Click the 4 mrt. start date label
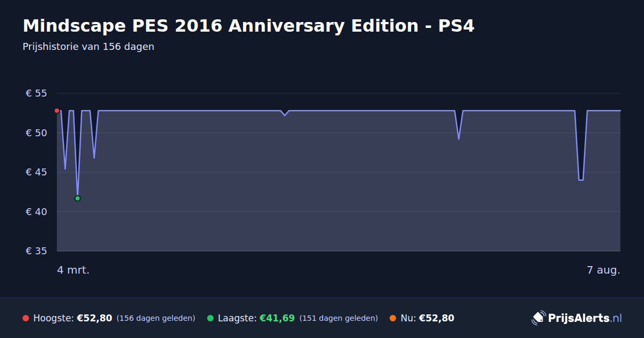Viewport: 644px width, 338px height. pyautogui.click(x=74, y=270)
